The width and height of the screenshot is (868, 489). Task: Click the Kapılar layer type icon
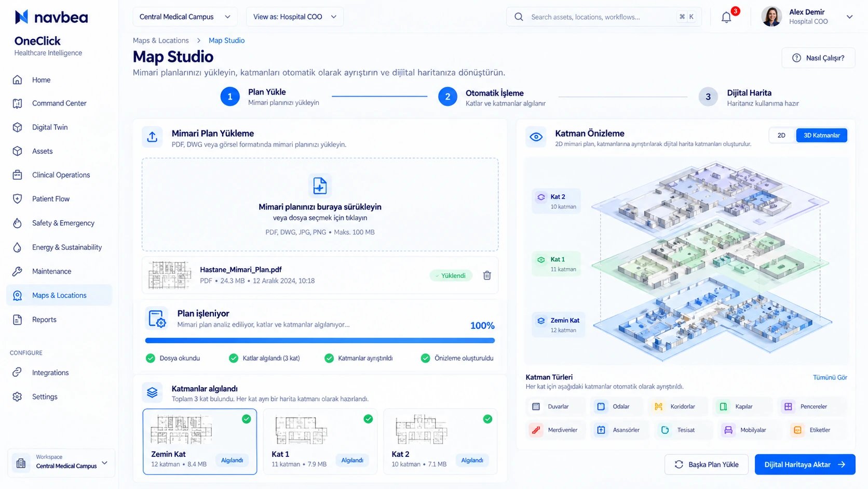[x=723, y=406]
